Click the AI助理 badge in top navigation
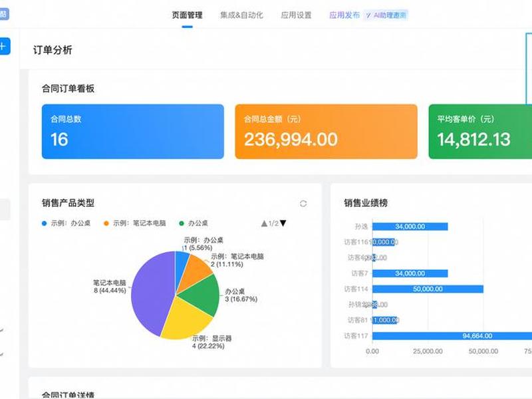This screenshot has height=399, width=532. click(x=386, y=15)
